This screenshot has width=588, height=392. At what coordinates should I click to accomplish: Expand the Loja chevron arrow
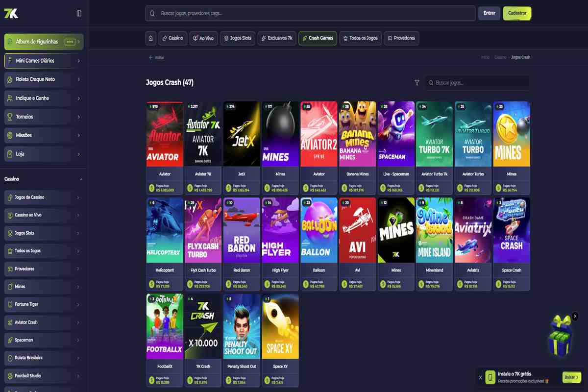(x=78, y=154)
